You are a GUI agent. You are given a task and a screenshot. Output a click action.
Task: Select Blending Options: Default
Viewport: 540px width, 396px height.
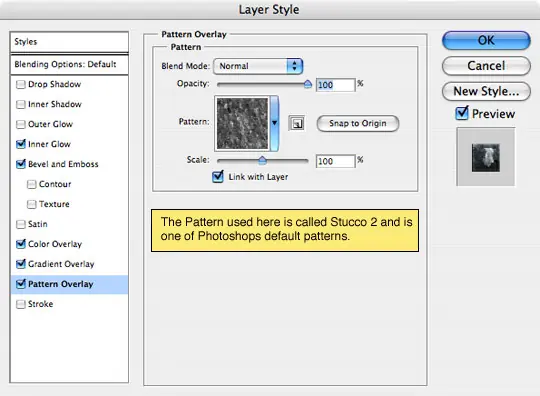pyautogui.click(x=69, y=64)
